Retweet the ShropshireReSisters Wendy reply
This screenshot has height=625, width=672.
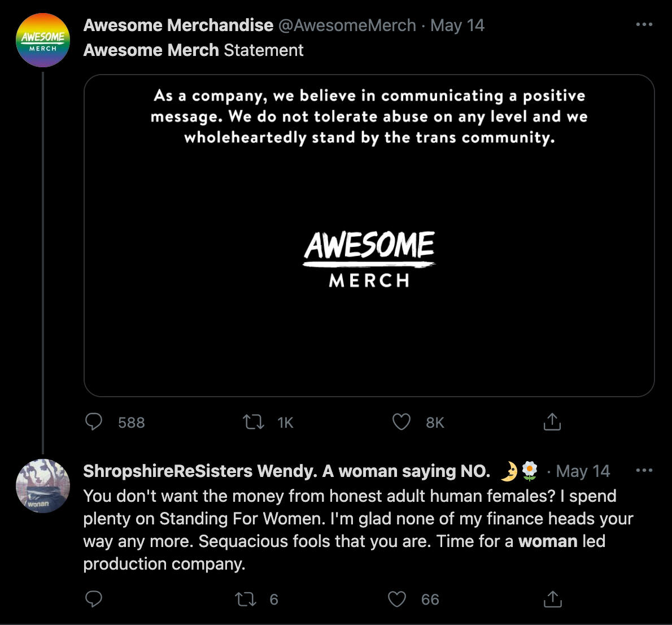[x=245, y=599]
